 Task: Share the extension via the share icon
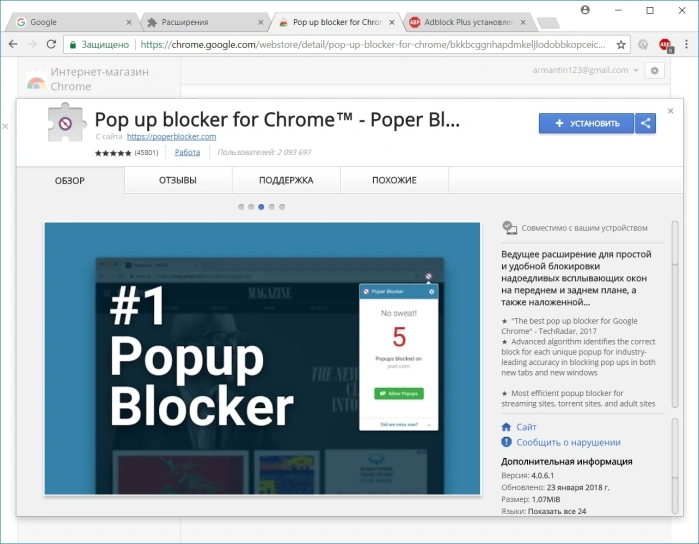(x=645, y=123)
